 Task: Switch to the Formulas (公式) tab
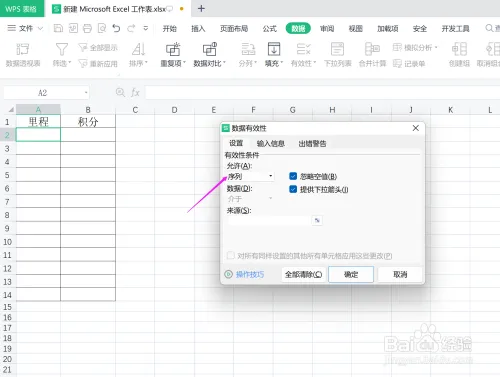click(270, 29)
